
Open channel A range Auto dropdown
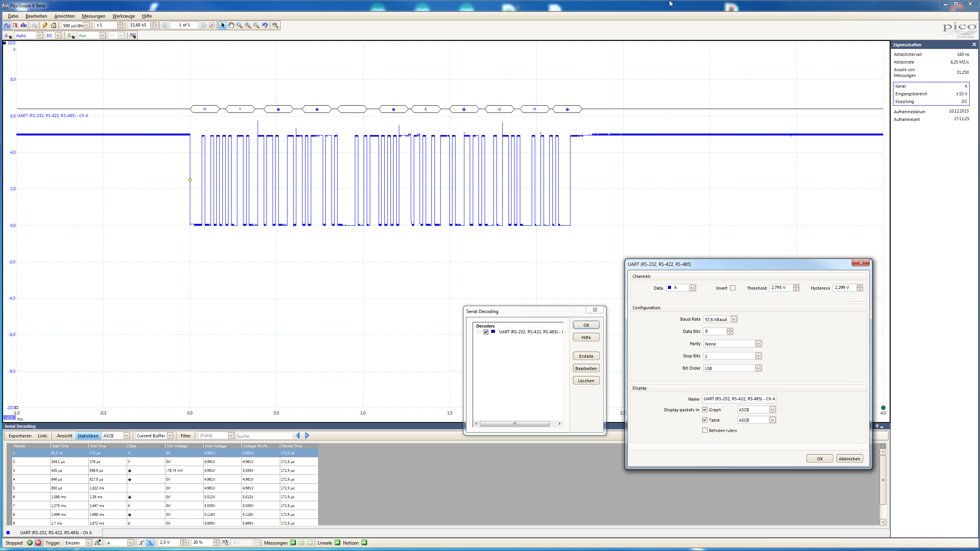coord(39,36)
